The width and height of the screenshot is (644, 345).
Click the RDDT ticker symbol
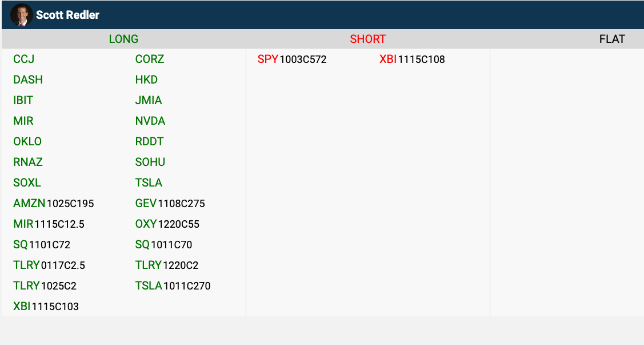click(x=149, y=141)
